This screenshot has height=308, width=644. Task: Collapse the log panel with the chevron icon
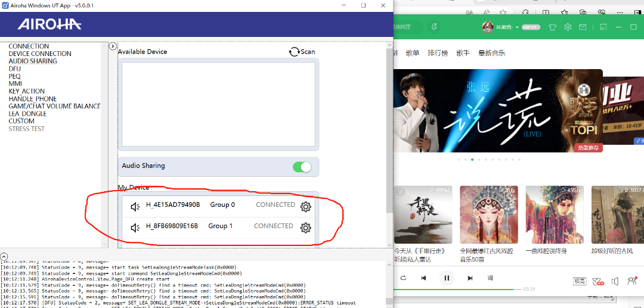(4, 256)
